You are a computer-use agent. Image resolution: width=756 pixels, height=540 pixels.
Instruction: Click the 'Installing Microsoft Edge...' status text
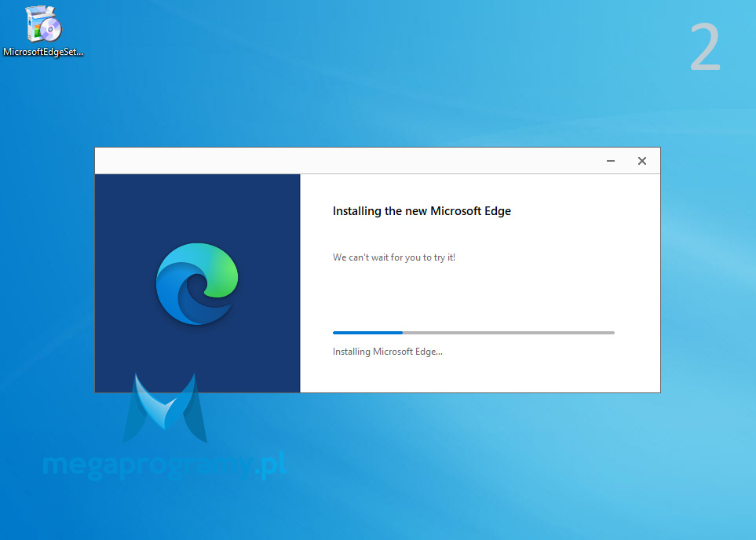coord(387,352)
